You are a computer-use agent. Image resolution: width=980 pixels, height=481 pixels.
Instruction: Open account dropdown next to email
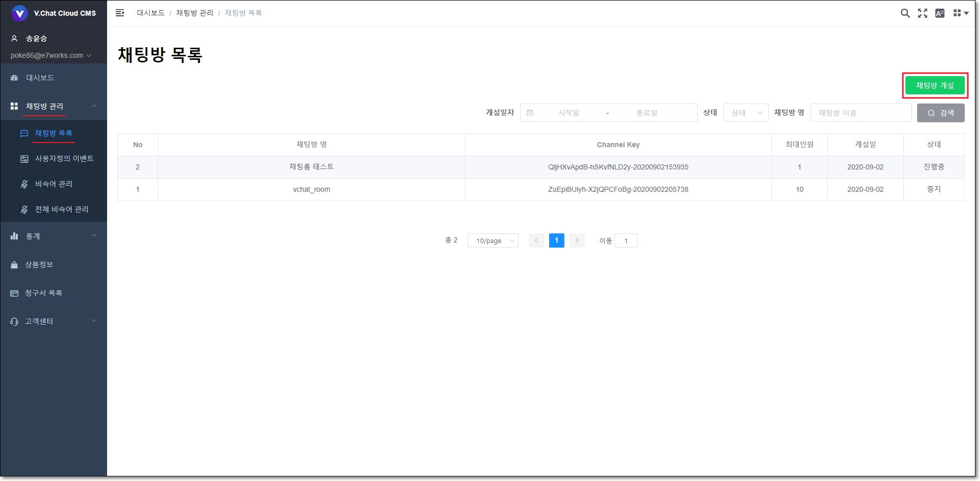tap(89, 55)
